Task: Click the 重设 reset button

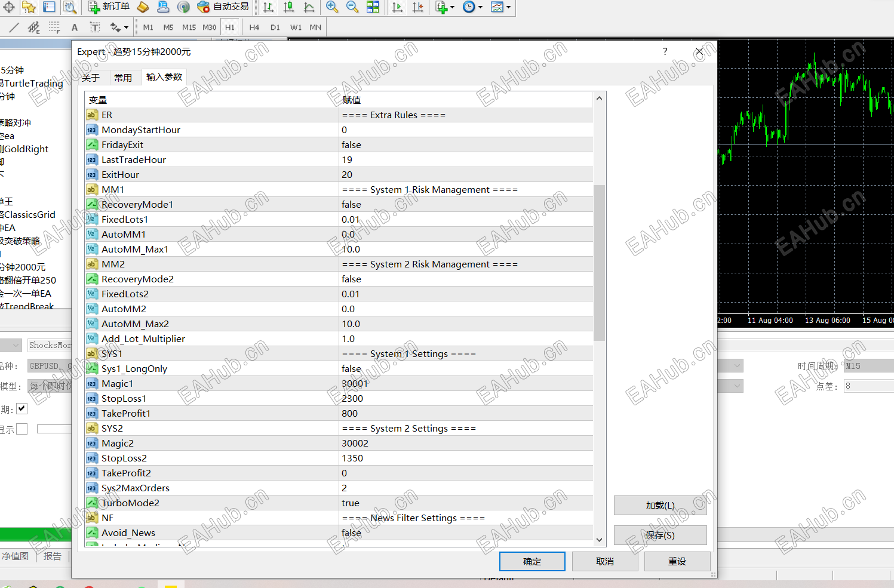Action: [x=677, y=562]
